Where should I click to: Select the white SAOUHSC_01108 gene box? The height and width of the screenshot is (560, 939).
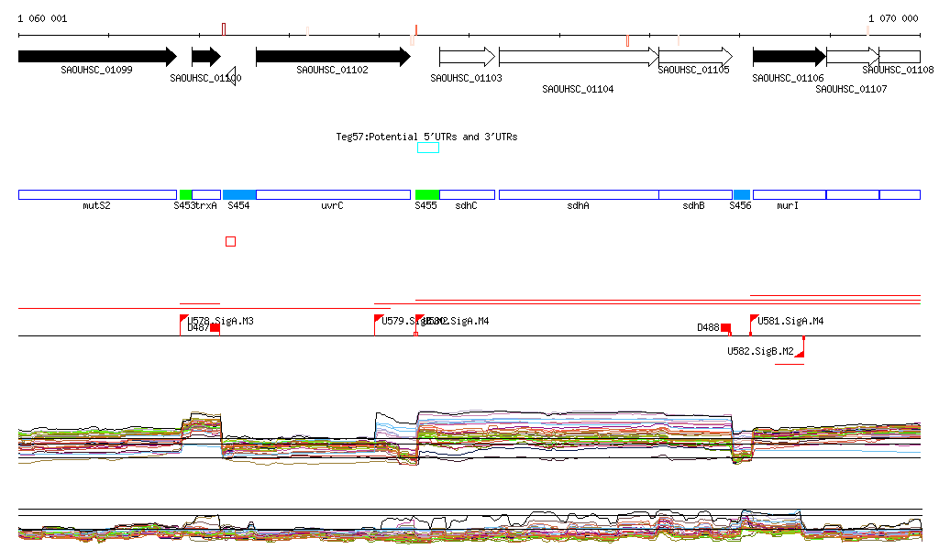coord(900,57)
